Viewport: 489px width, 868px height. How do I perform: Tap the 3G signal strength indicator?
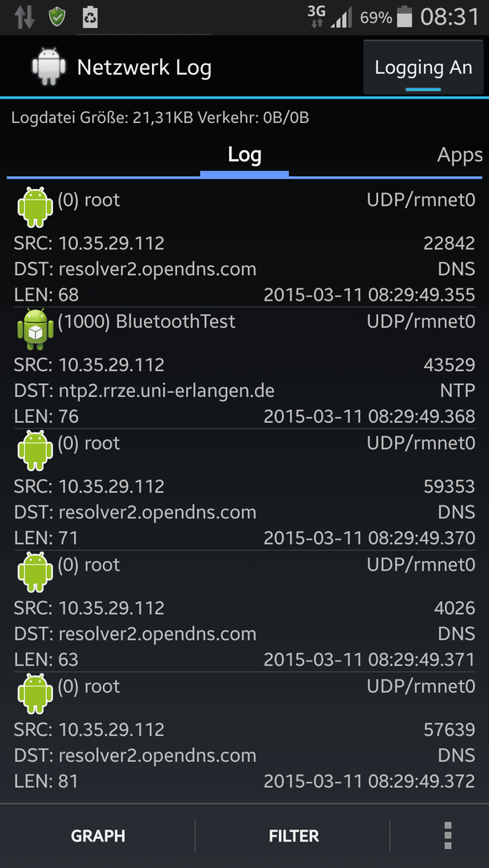pyautogui.click(x=330, y=17)
